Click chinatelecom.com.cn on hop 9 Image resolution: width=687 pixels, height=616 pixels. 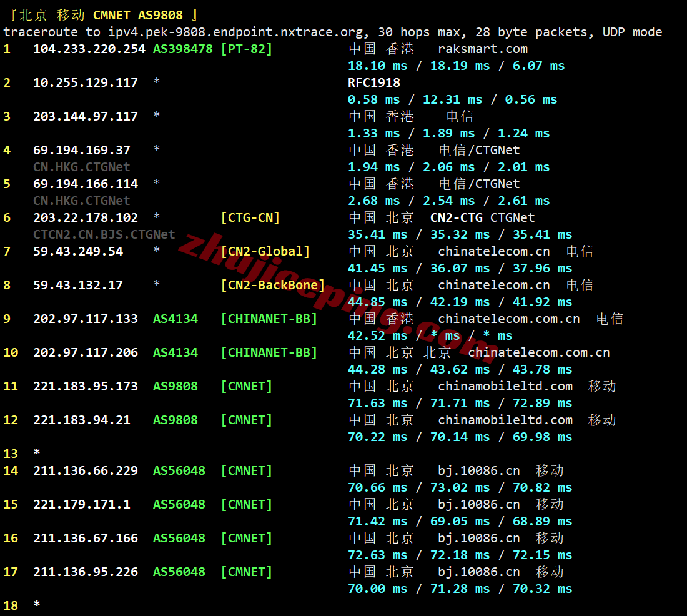pyautogui.click(x=508, y=319)
